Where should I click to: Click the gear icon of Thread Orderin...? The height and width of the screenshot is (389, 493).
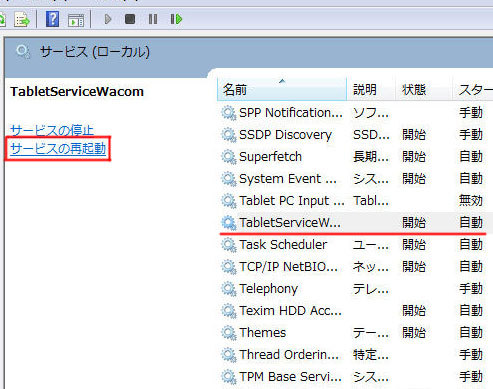(229, 355)
